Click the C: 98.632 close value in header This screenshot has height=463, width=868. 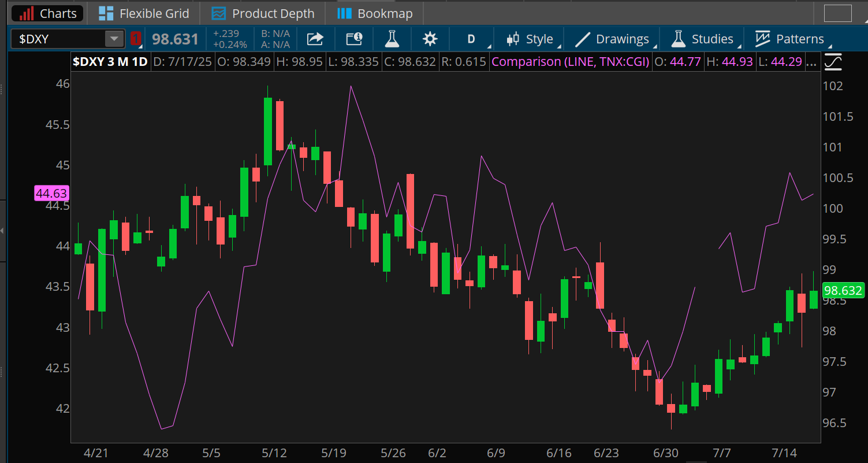pyautogui.click(x=409, y=61)
